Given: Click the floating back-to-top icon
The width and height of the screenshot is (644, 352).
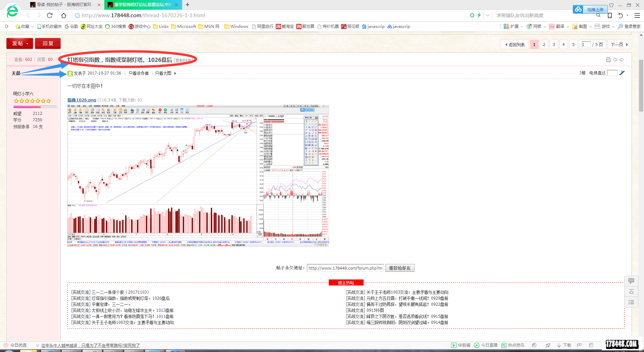Looking at the screenshot, I should click(x=631, y=292).
